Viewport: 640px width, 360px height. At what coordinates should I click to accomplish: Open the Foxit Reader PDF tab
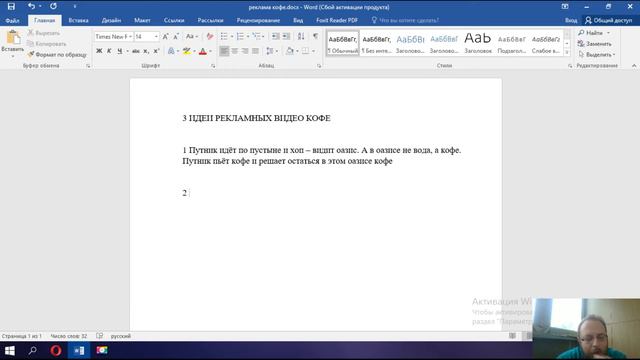[x=337, y=20]
